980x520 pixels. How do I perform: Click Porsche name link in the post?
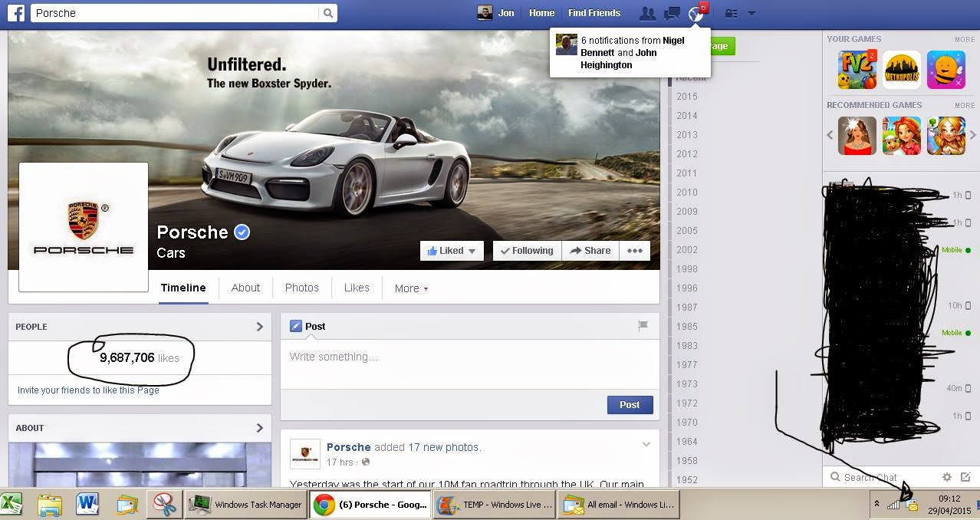(349, 447)
